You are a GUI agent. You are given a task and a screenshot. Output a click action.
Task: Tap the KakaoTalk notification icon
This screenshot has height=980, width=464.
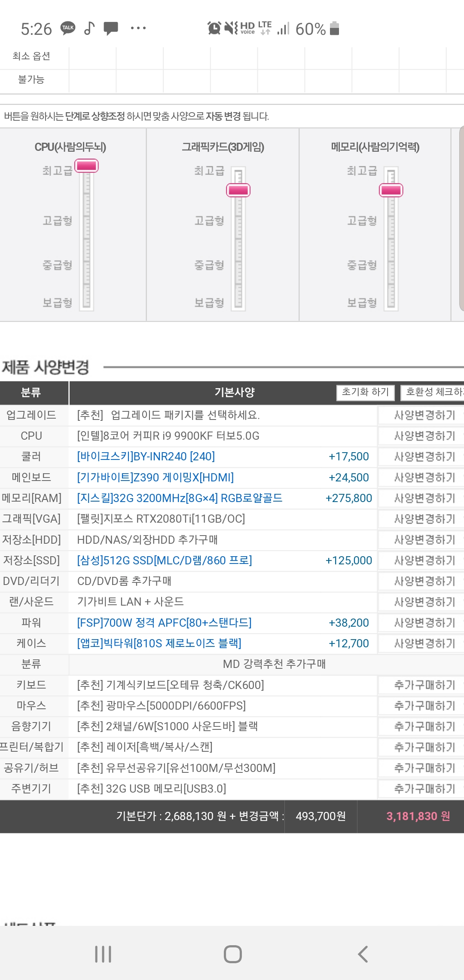(x=67, y=28)
